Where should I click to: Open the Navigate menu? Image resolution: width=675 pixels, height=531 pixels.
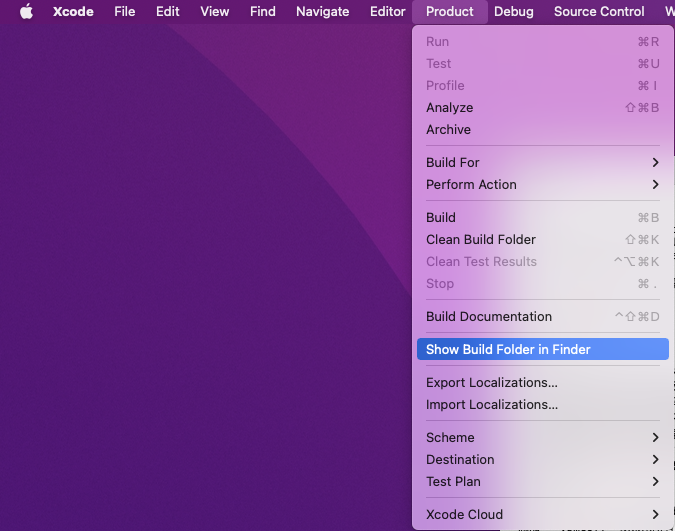pos(322,12)
